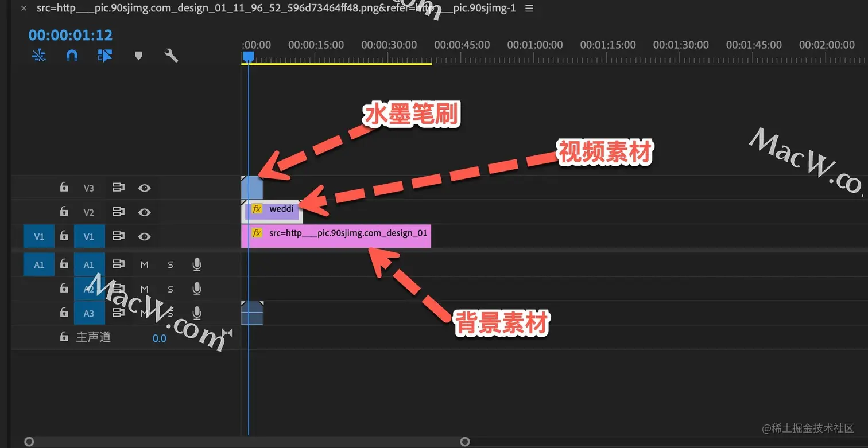Click the left zoom scroll bar handle
Image resolution: width=868 pixels, height=448 pixels.
29,442
